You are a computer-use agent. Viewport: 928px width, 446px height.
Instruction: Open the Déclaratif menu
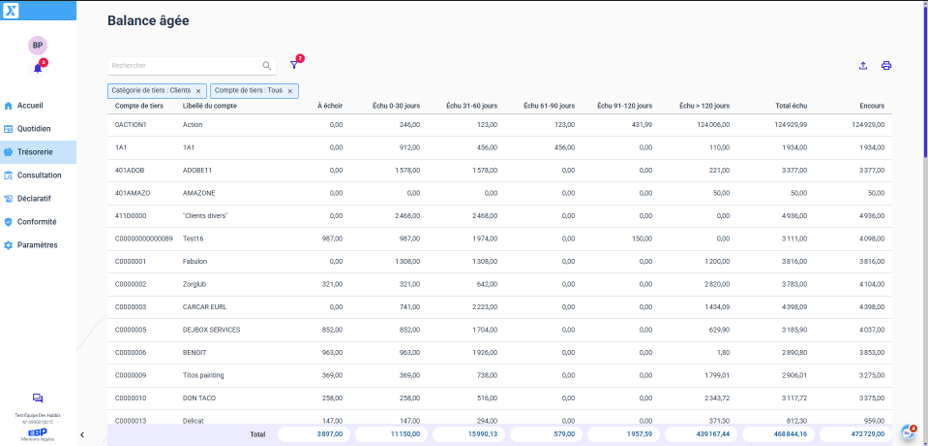38,199
